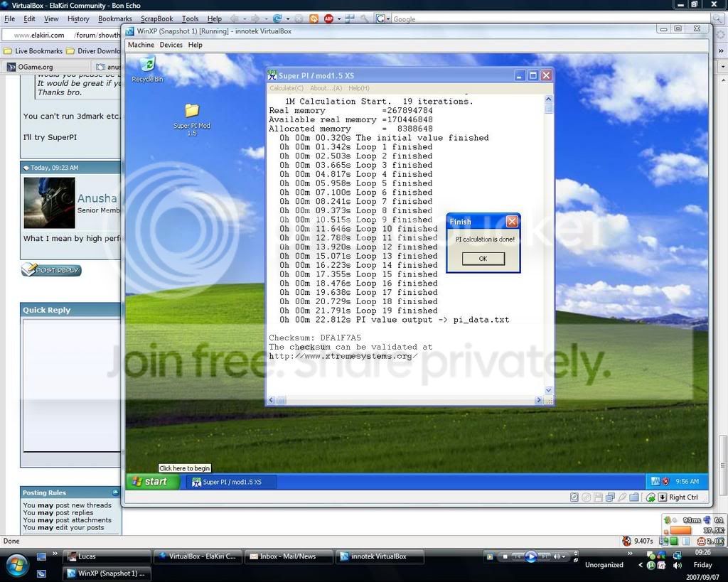Open the VirtualBox Help menu
The image size is (728, 582).
[195, 45]
